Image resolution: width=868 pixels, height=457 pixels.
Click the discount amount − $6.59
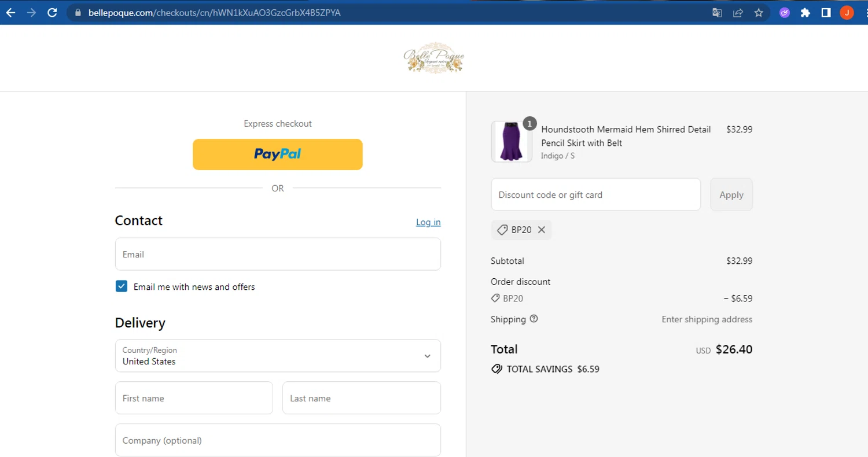[x=738, y=298]
